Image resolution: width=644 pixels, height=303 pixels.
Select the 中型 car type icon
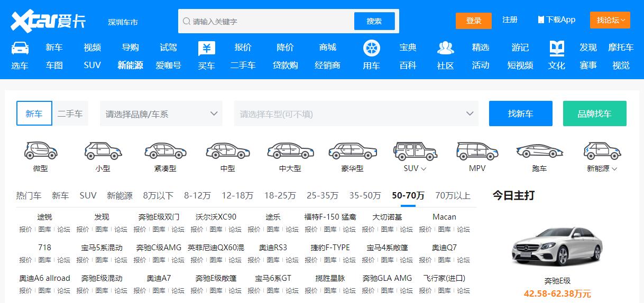(x=227, y=151)
